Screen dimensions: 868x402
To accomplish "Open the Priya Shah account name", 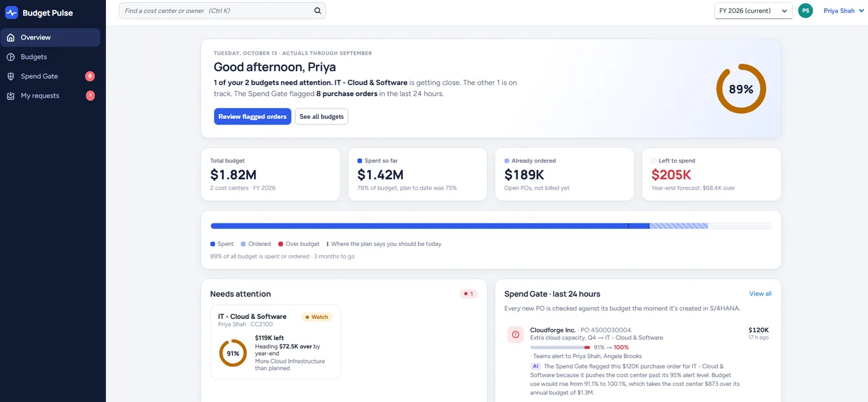I will click(839, 11).
